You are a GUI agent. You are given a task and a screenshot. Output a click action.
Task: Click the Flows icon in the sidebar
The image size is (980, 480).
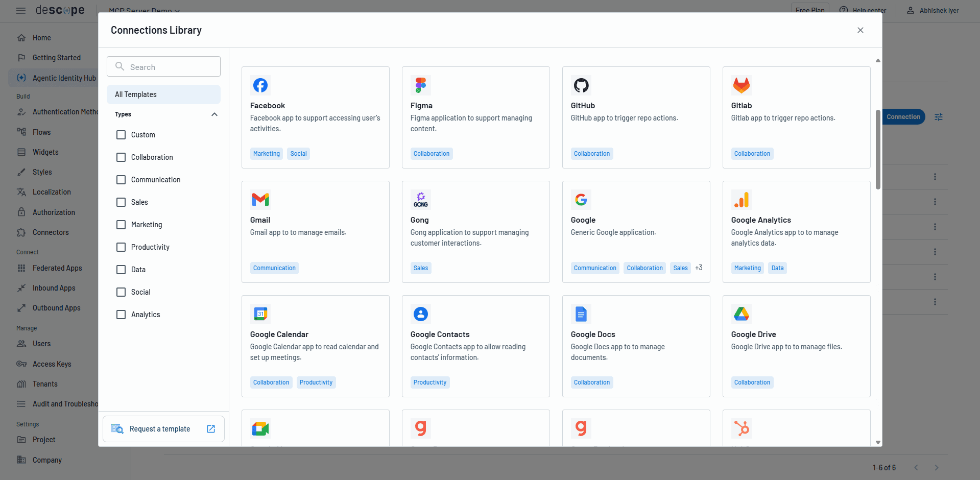tap(21, 132)
